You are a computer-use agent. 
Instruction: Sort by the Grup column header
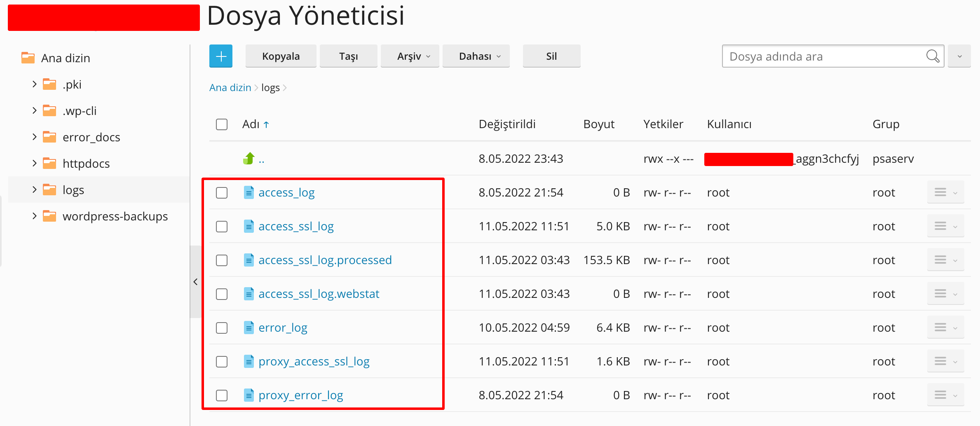886,124
